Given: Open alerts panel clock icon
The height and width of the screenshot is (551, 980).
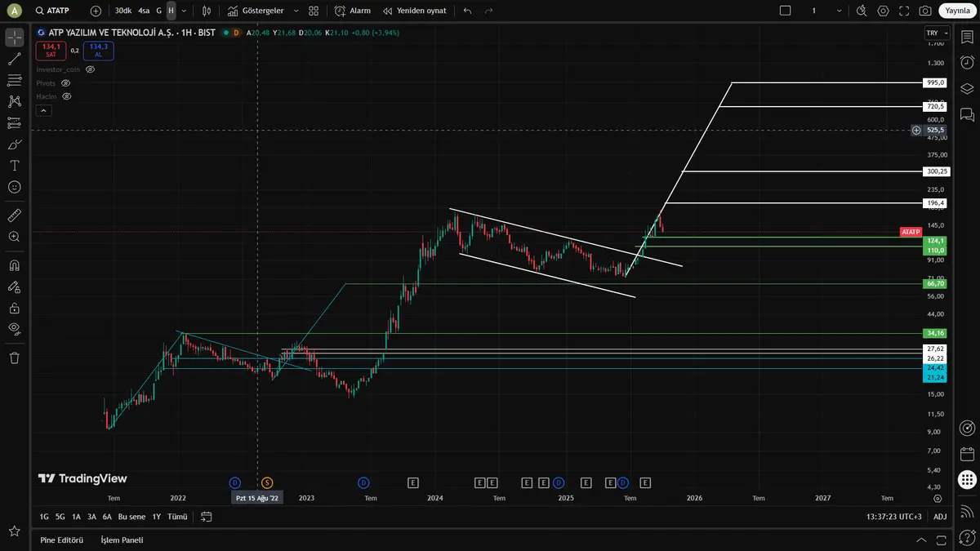Looking at the screenshot, I should tap(967, 62).
